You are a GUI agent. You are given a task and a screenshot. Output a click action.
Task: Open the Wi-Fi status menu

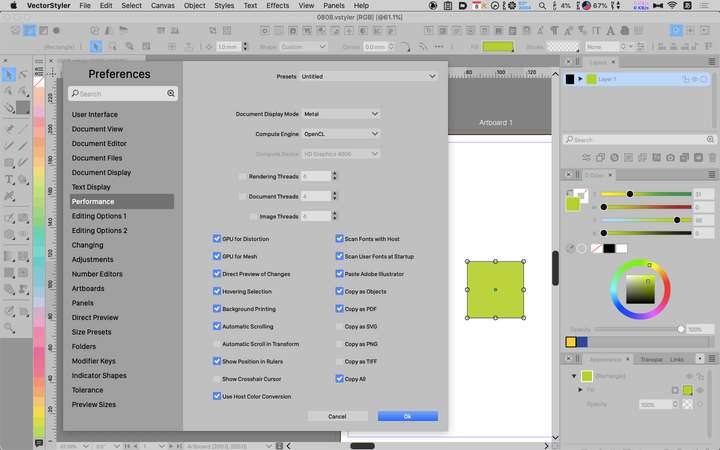click(672, 6)
